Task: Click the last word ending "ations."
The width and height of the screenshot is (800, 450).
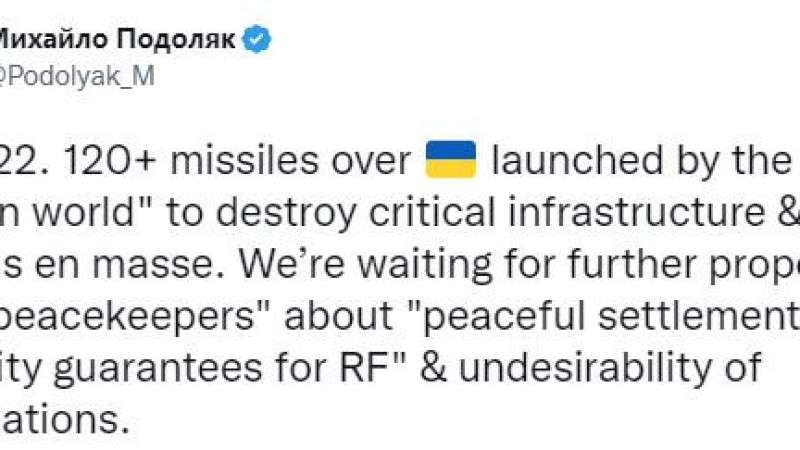Action: click(x=63, y=420)
